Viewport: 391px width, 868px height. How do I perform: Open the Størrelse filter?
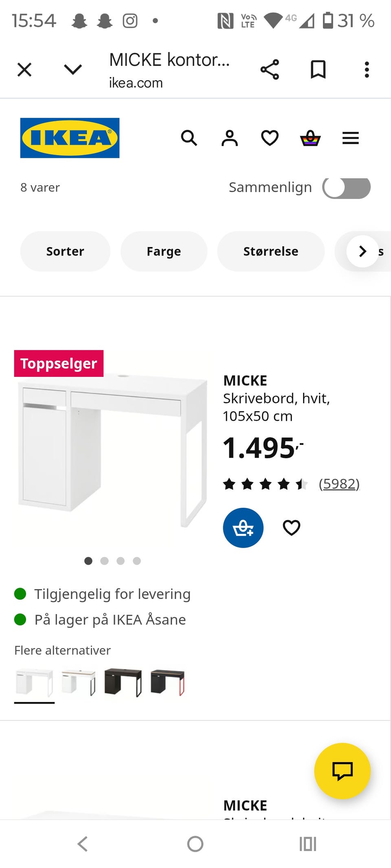tap(270, 251)
